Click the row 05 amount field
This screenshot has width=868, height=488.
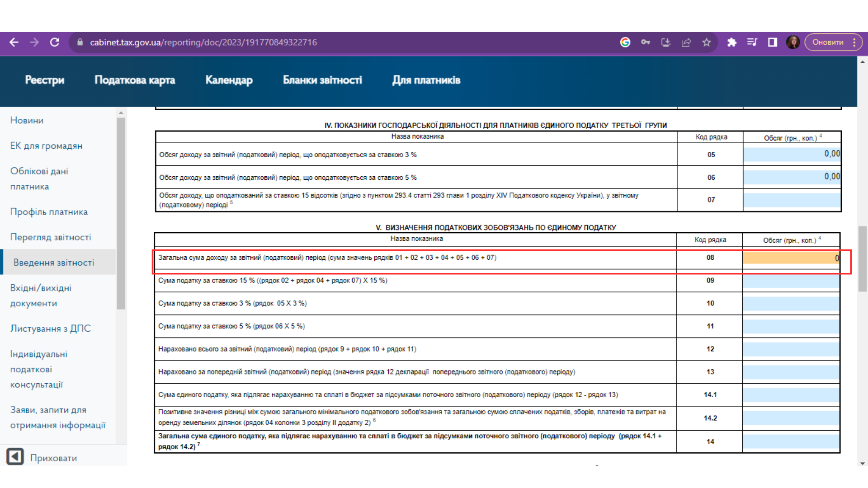click(792, 155)
